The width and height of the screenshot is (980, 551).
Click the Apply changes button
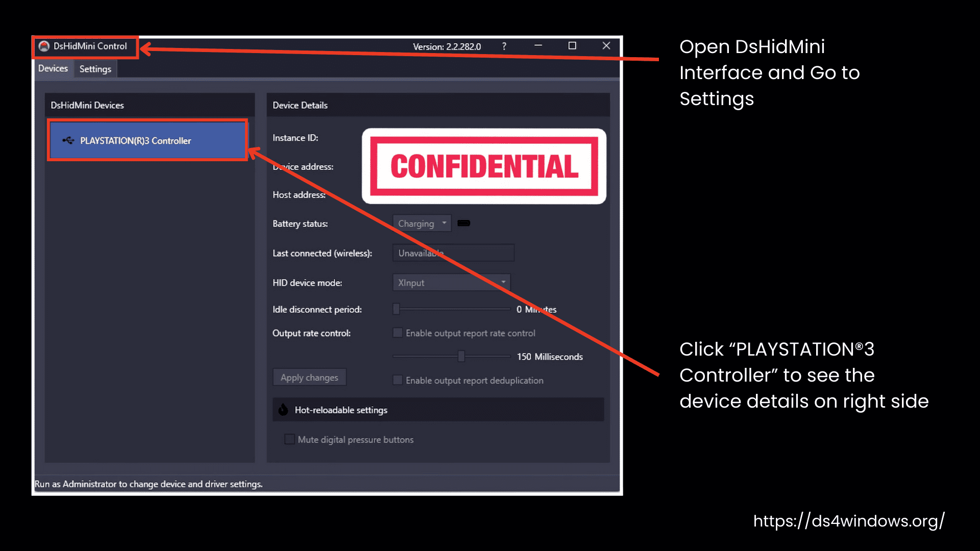click(309, 378)
